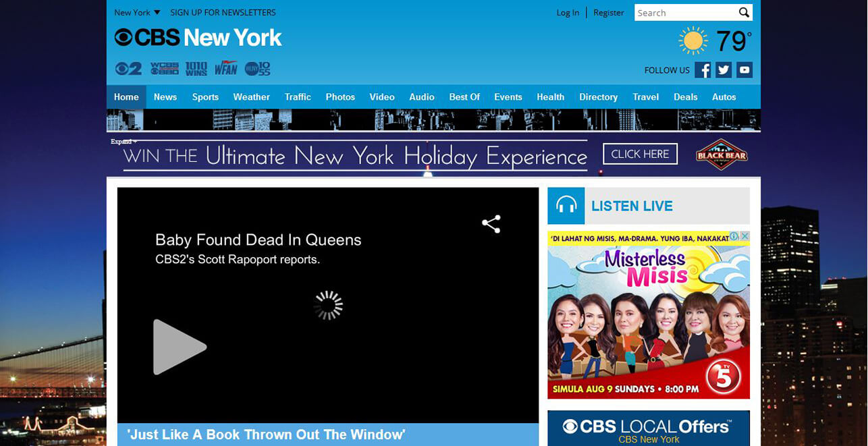Click the LISTEN LIVE label
The height and width of the screenshot is (446, 868).
(x=632, y=206)
